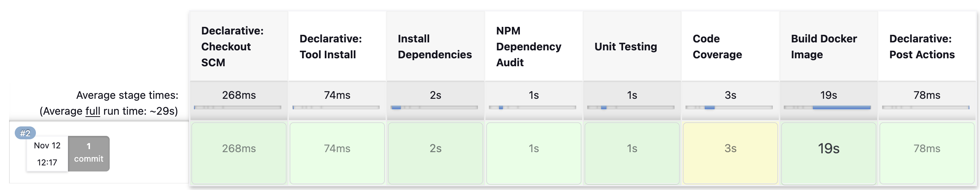The image size is (980, 190).
Task: Click the Install Dependencies average time bar
Action: (x=434, y=108)
